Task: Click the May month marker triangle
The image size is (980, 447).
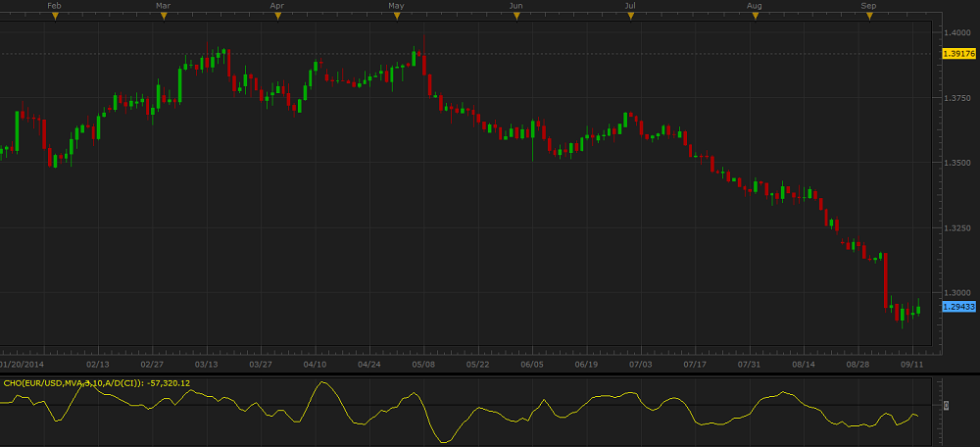Action: pyautogui.click(x=396, y=17)
